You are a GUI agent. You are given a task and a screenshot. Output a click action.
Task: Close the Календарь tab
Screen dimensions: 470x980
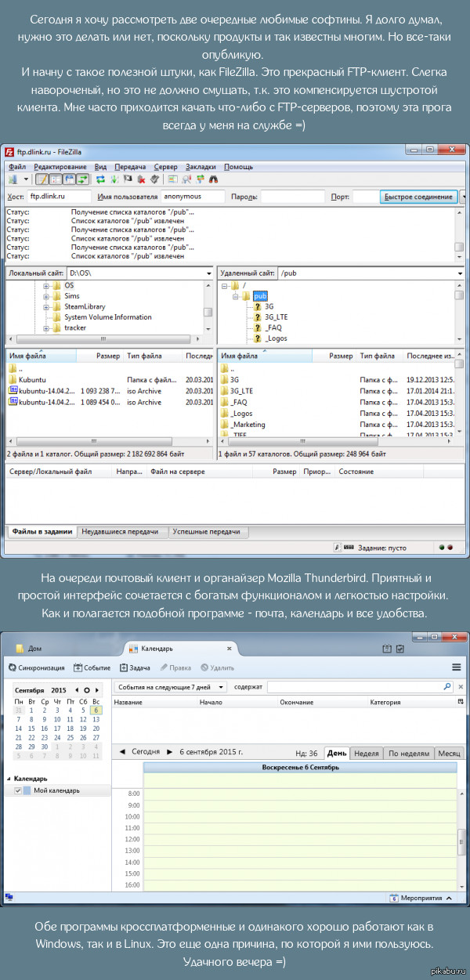click(230, 649)
